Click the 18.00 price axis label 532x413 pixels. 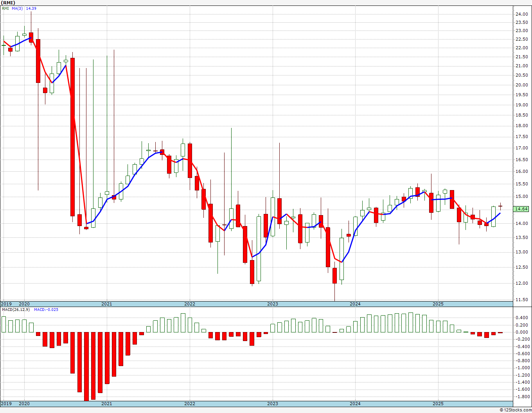(x=521, y=126)
